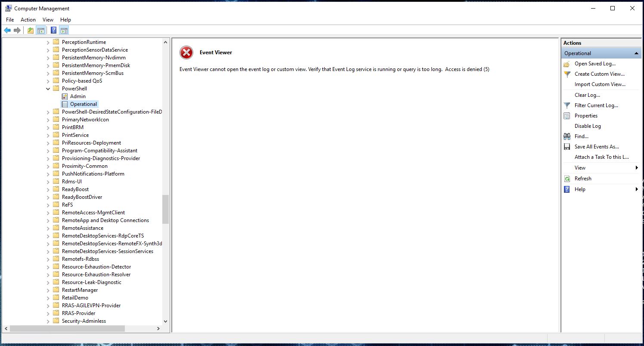
Task: Click tree horizontal scrollbar left arrow
Action: [x=6, y=328]
